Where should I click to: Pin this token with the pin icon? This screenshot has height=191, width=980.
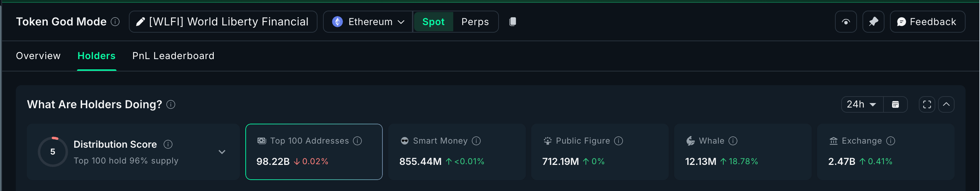[x=873, y=22]
